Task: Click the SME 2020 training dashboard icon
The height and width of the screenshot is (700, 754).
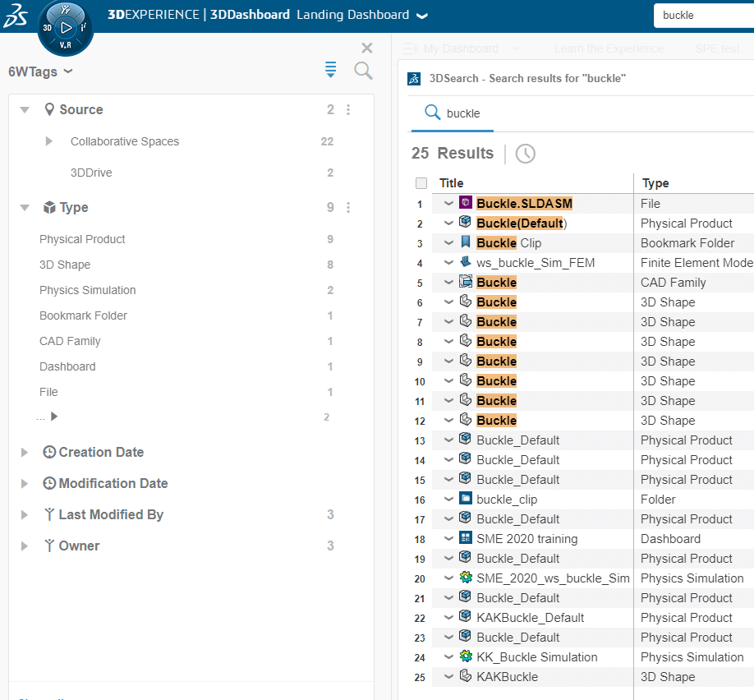Action: (x=465, y=538)
